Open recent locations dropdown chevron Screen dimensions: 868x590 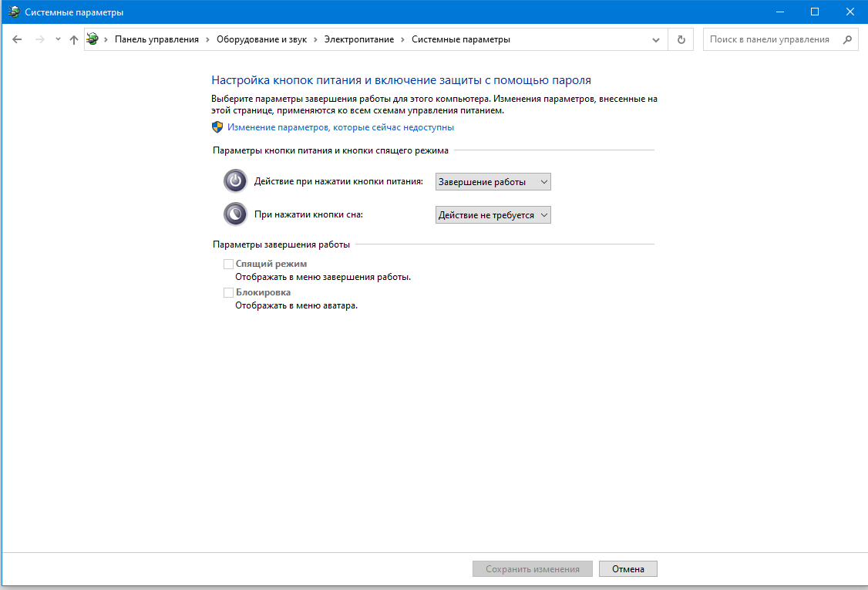(x=58, y=39)
